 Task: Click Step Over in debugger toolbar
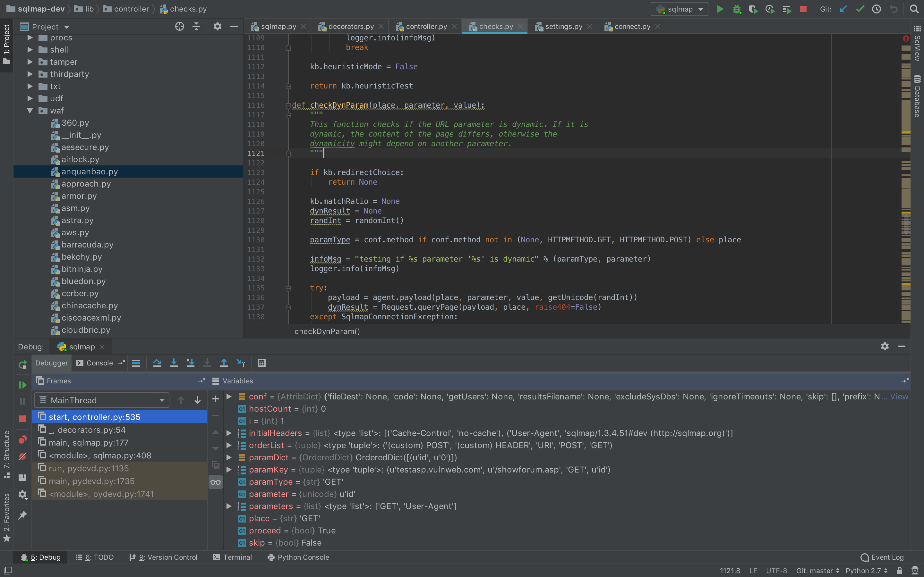[157, 363]
